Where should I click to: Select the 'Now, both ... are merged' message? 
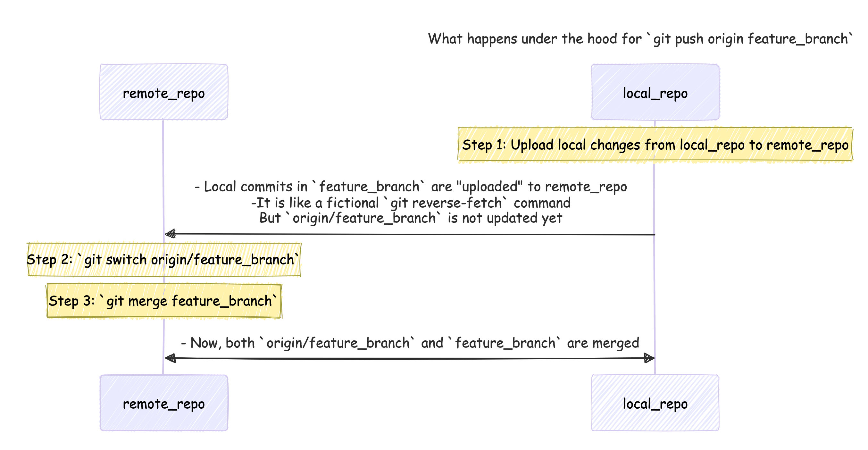pos(410,343)
